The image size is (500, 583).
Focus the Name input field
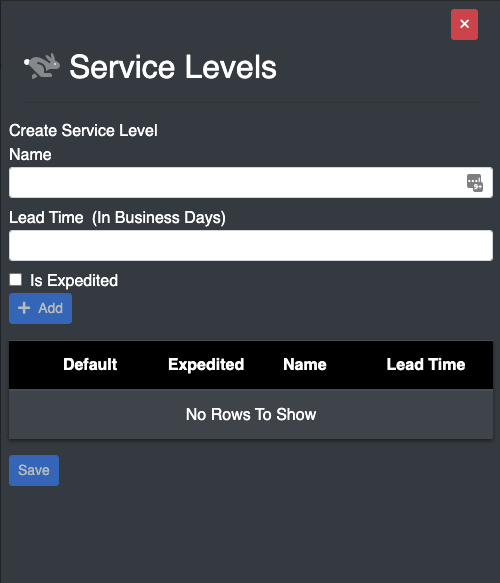coord(251,182)
